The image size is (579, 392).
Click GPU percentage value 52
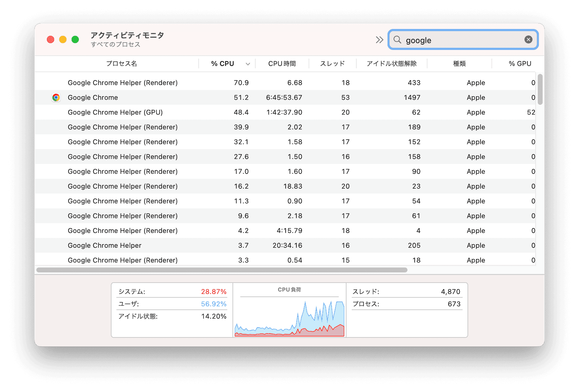tap(531, 113)
